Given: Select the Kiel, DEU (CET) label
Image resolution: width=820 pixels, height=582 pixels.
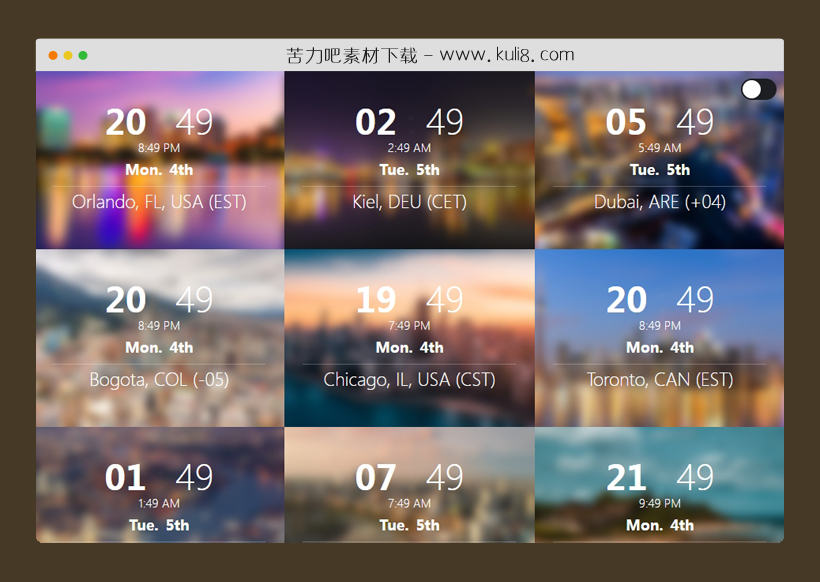Looking at the screenshot, I should click(x=409, y=202).
